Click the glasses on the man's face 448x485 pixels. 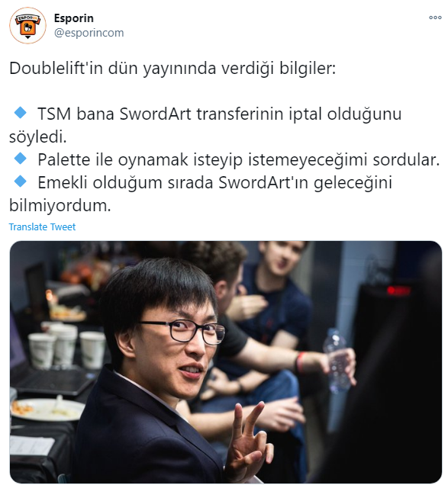[x=184, y=332]
